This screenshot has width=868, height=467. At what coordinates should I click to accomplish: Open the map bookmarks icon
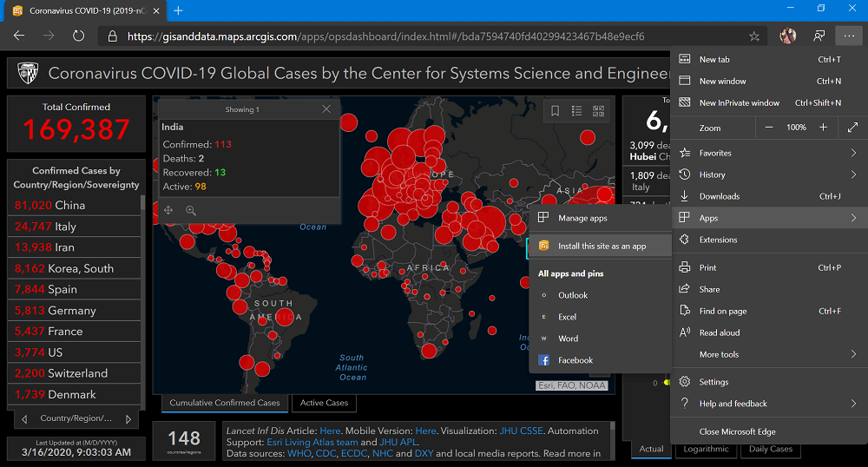pos(555,111)
